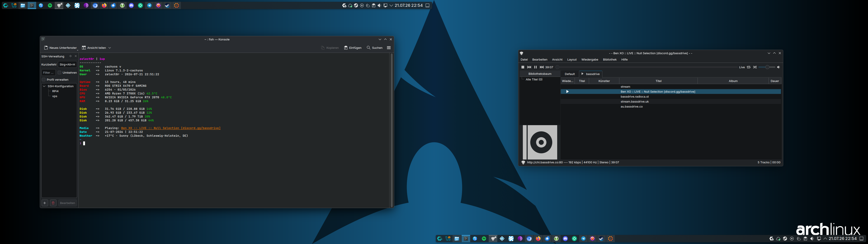
Task: Click Suchen in Konsole toolbar
Action: point(375,48)
